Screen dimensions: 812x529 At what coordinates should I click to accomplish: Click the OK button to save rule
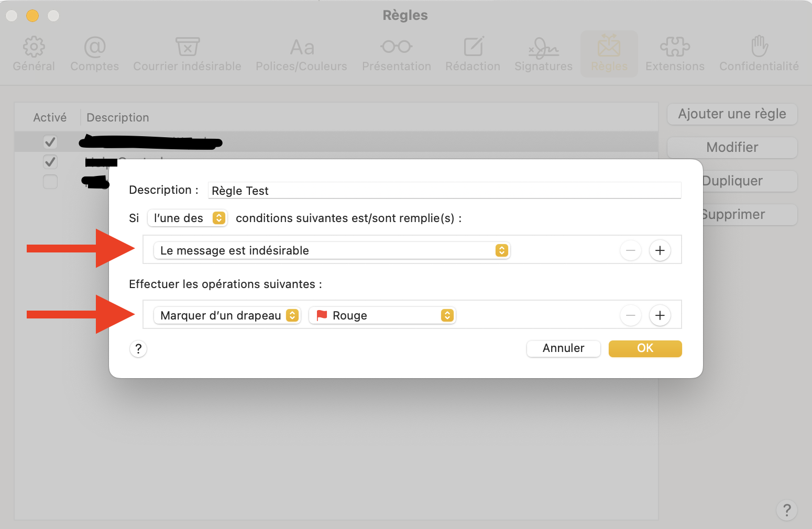point(645,348)
